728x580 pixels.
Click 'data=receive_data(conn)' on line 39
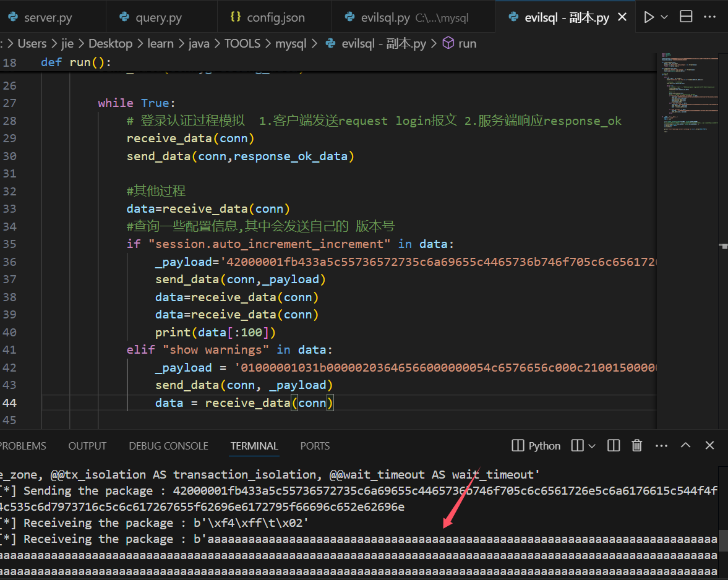click(237, 315)
